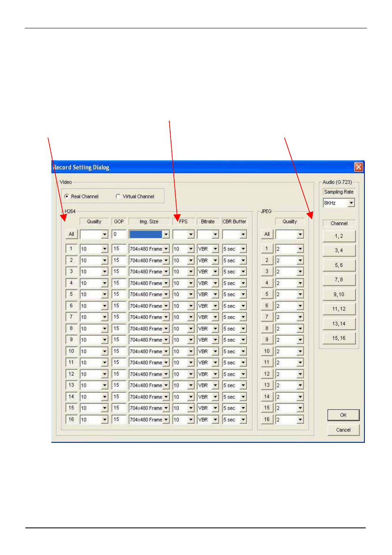392x555 pixels.
Task: Click the audio channel 9, 10 button
Action: pyautogui.click(x=339, y=295)
